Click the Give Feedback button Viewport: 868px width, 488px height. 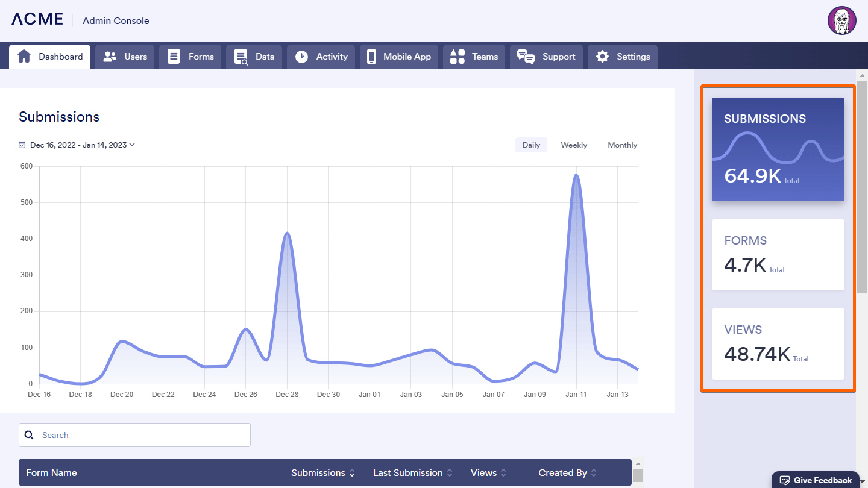coord(816,480)
